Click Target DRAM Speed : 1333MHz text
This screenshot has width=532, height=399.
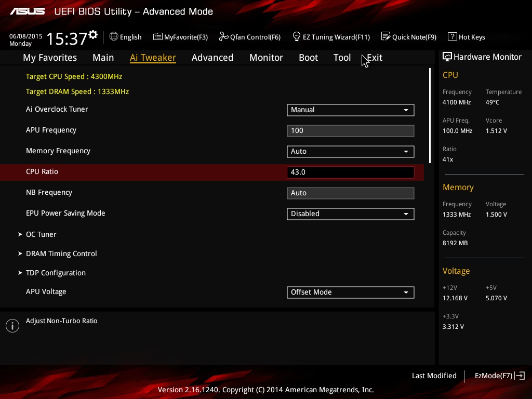click(77, 91)
